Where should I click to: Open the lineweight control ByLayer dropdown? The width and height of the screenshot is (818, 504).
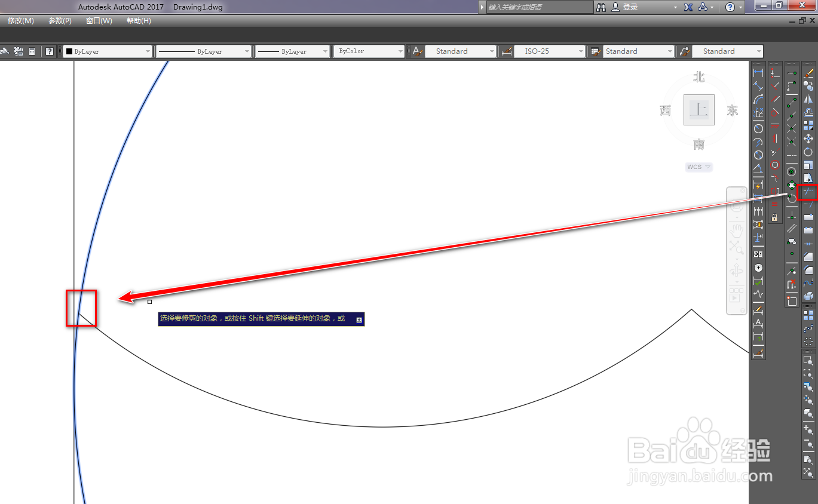click(x=293, y=51)
